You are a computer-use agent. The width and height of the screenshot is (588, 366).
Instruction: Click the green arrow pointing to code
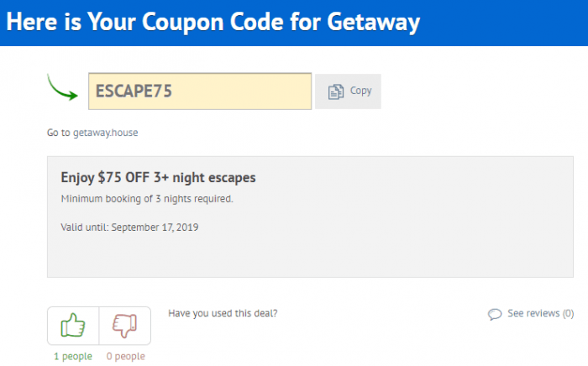coord(62,87)
